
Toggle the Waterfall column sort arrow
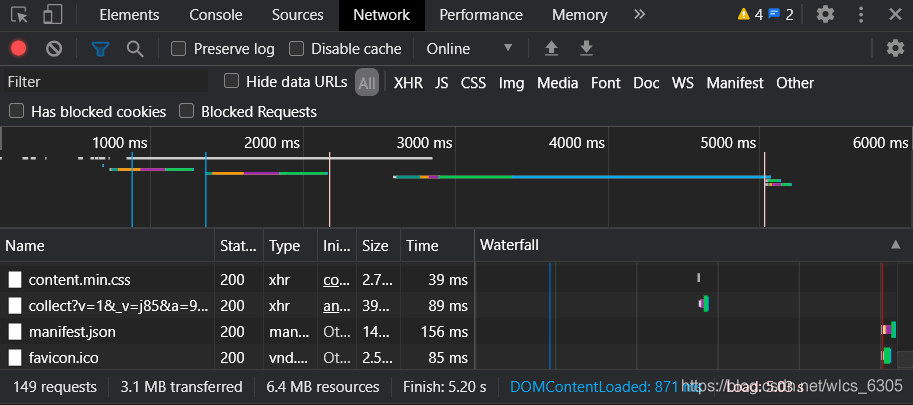point(896,245)
